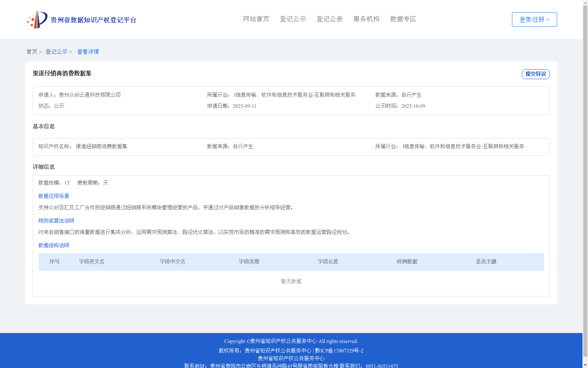Click the platform logo icon
Screen dimensions: 588x368
pyautogui.click(x=37, y=20)
